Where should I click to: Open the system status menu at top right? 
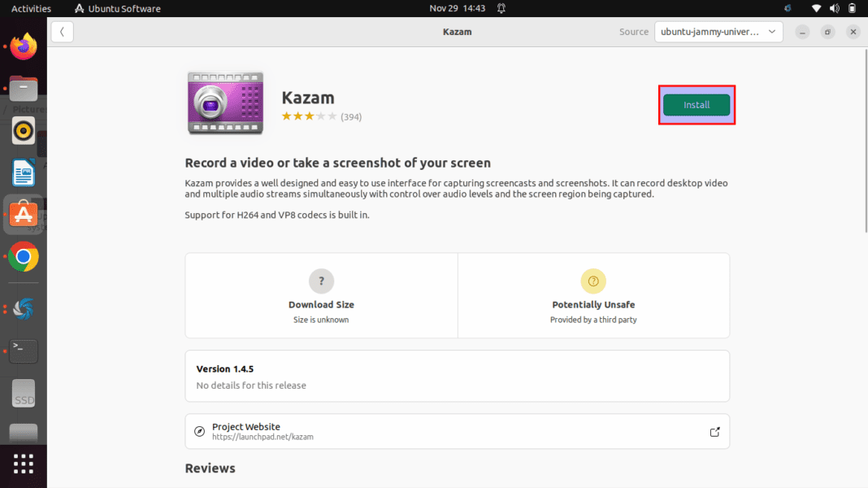click(835, 8)
